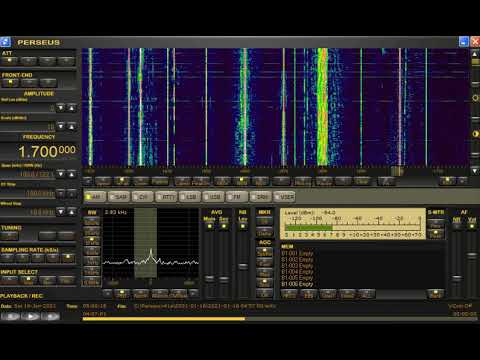The height and width of the screenshot is (360, 480).
Task: Adjust the NB Lev slider handle
Action: click(x=243, y=266)
